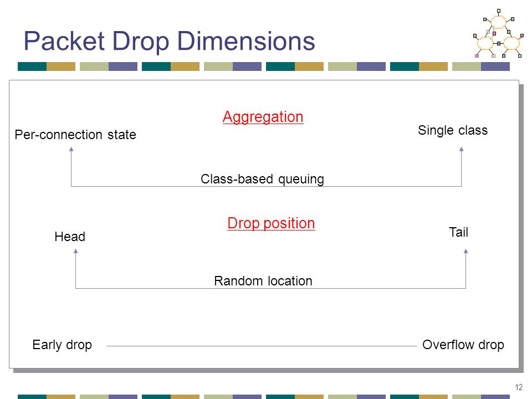
Task: Click the network cloud diagram logo
Action: coord(498,33)
